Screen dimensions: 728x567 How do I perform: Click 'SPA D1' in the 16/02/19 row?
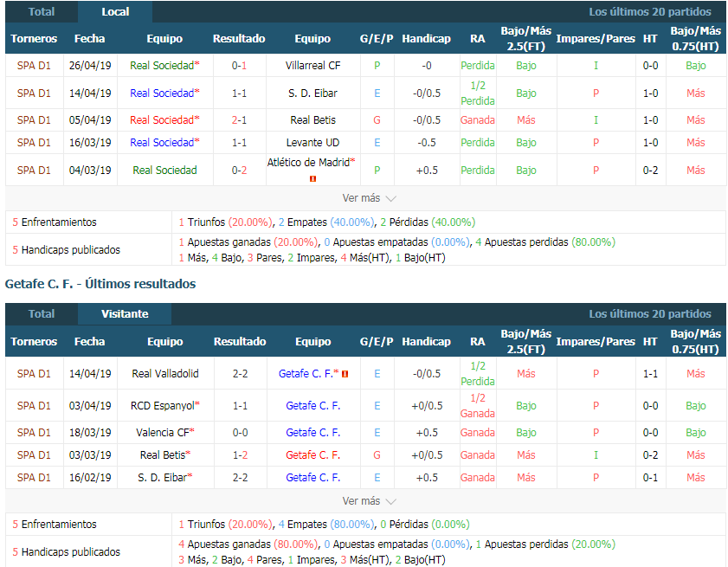(x=34, y=478)
